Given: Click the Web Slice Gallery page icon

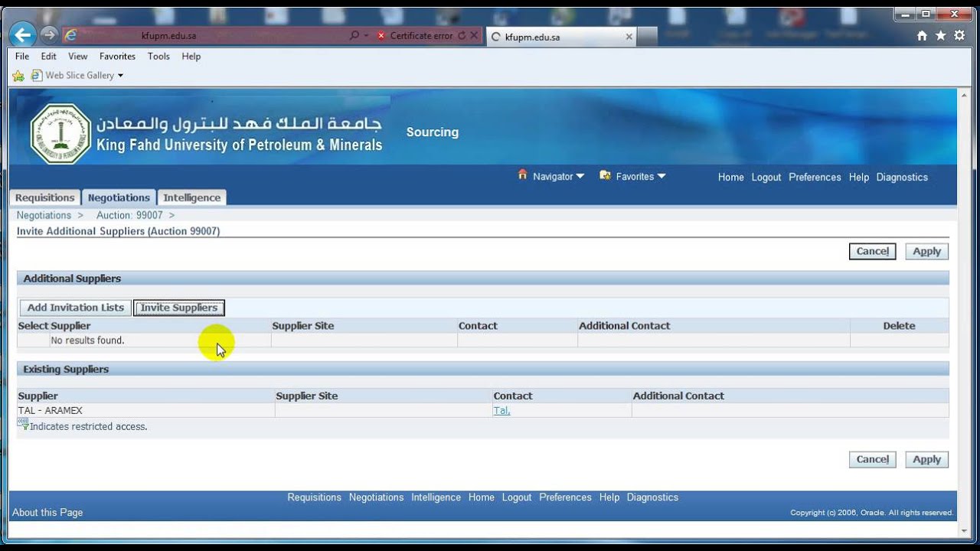Looking at the screenshot, I should click(x=36, y=76).
